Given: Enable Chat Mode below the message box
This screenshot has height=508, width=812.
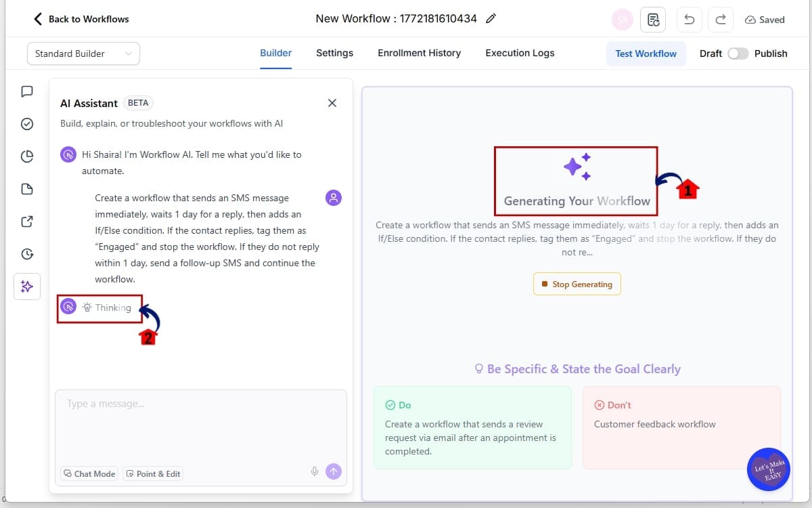Looking at the screenshot, I should click(89, 473).
